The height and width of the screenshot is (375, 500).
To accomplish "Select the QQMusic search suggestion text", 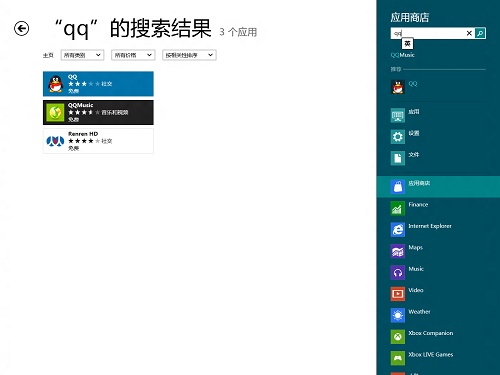I will point(402,55).
